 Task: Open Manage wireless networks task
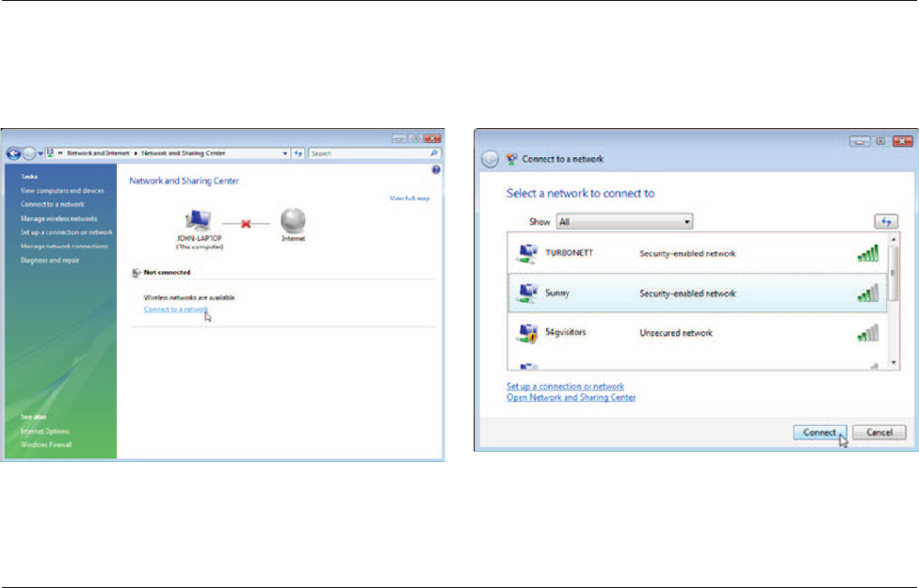[58, 218]
